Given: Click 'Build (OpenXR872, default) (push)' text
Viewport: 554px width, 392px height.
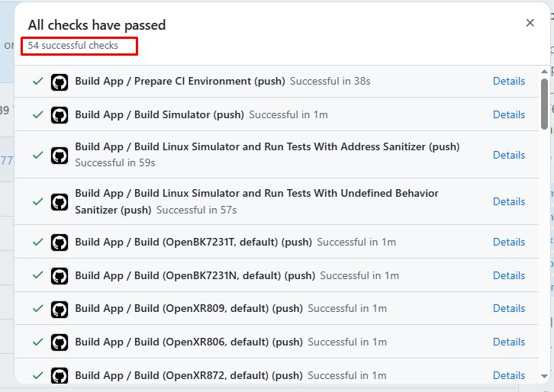Looking at the screenshot, I should click(x=218, y=375).
